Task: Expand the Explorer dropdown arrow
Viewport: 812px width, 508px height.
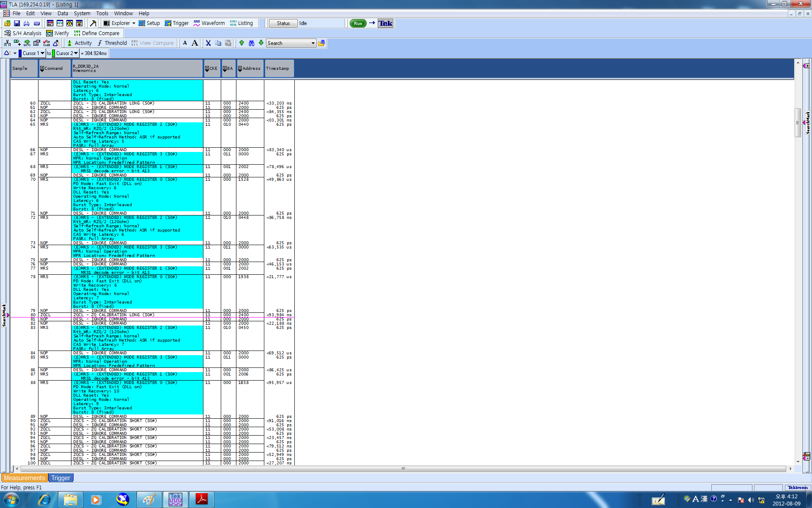Action: 134,23
